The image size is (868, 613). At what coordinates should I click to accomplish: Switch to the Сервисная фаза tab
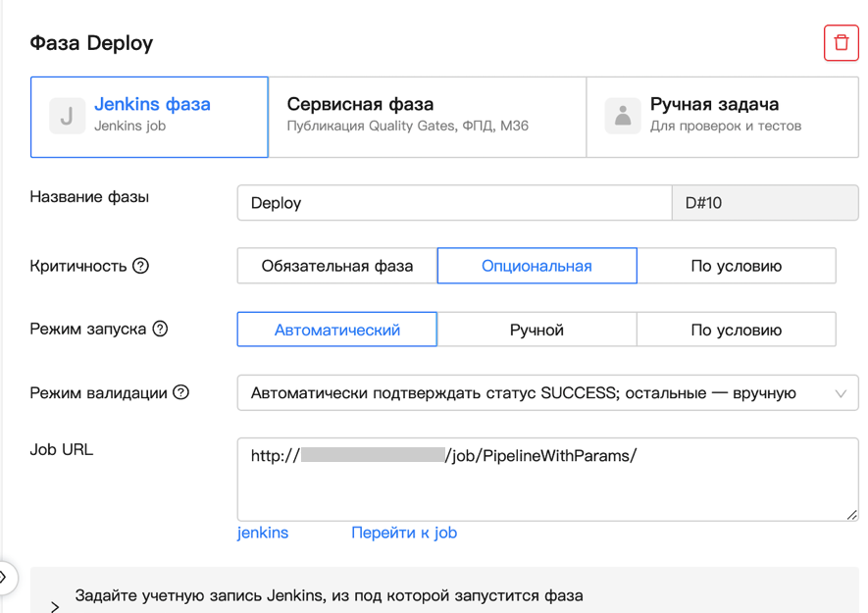(427, 116)
